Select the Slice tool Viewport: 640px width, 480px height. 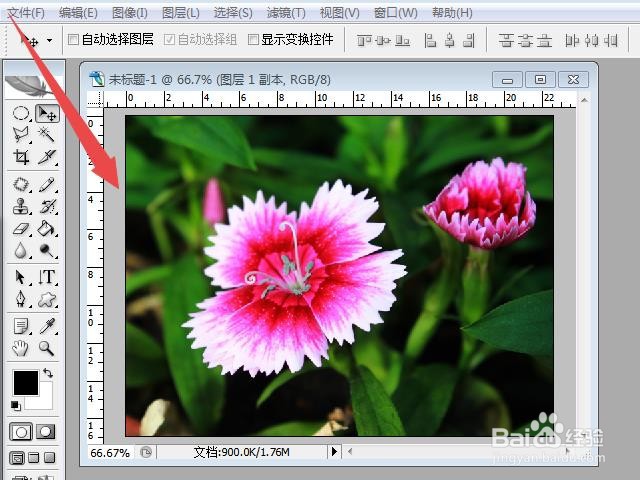(x=47, y=156)
